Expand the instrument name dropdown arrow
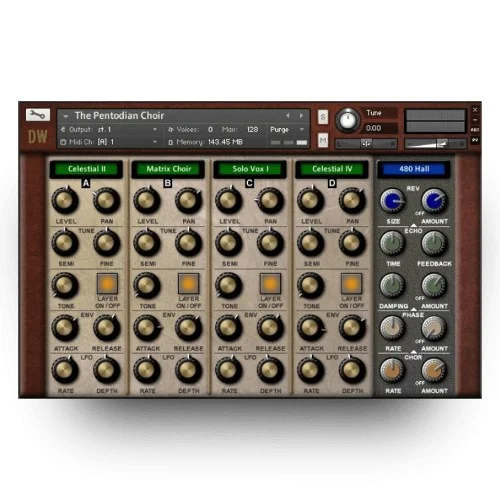The image size is (500, 500). pos(66,116)
